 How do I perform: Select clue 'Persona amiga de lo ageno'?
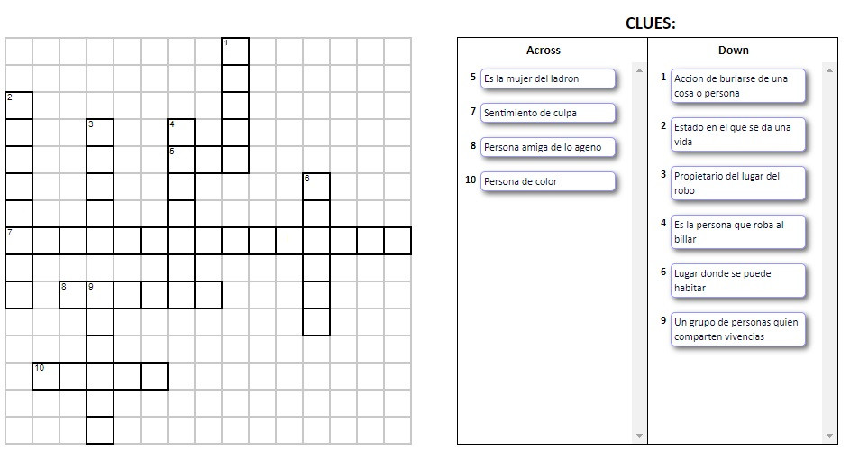(547, 147)
